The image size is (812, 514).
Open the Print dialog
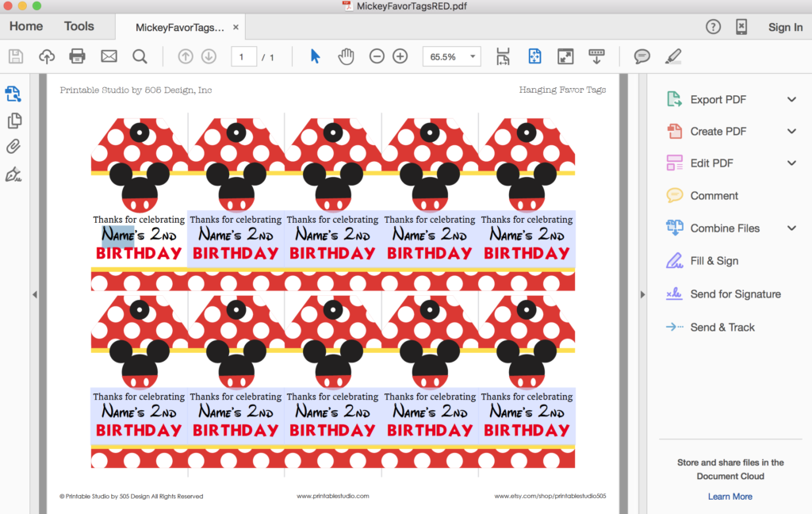[77, 56]
